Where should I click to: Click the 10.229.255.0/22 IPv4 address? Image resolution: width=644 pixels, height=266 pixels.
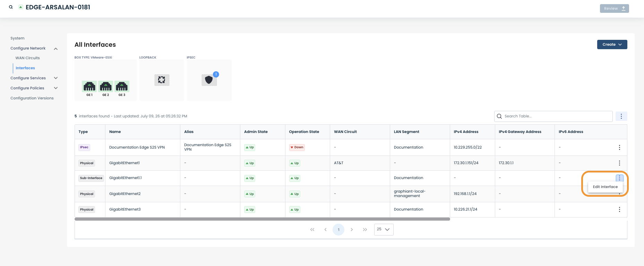pyautogui.click(x=467, y=148)
